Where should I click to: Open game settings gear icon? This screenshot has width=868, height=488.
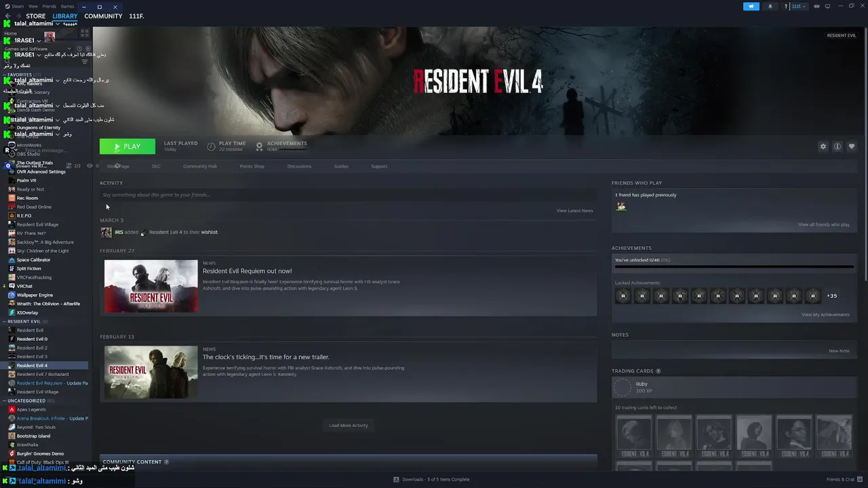[x=823, y=146]
